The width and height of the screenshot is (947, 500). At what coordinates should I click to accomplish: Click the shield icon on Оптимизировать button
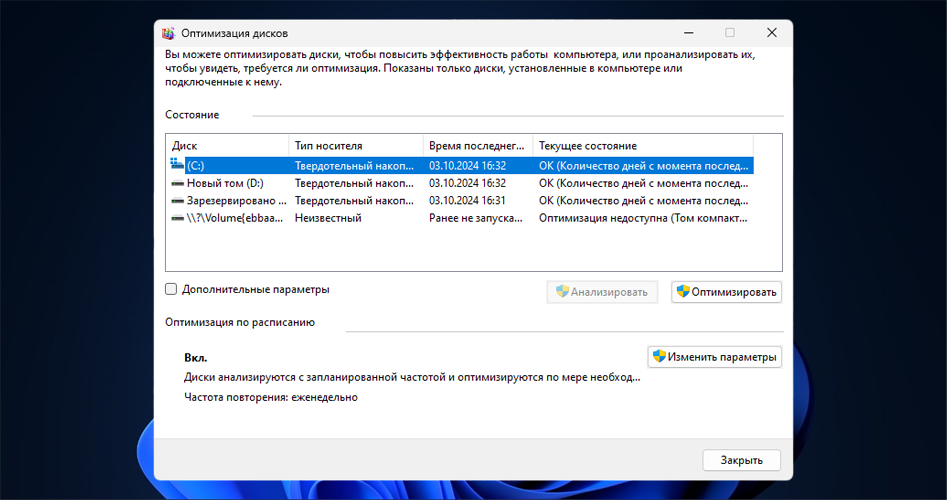(x=683, y=292)
